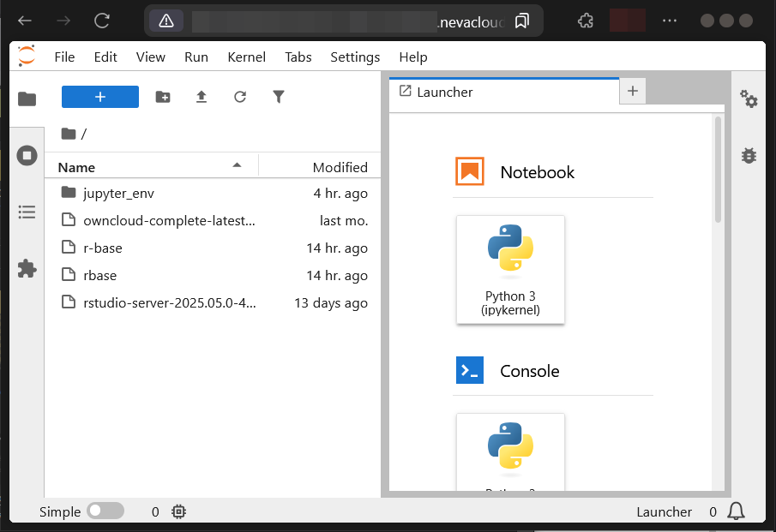
Task: Open the File menu
Action: [x=64, y=57]
